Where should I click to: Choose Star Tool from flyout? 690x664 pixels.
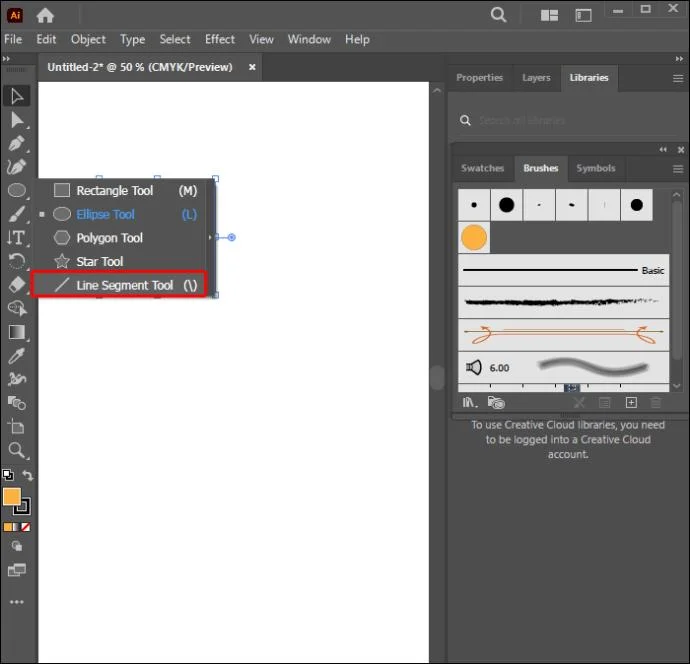[122, 261]
